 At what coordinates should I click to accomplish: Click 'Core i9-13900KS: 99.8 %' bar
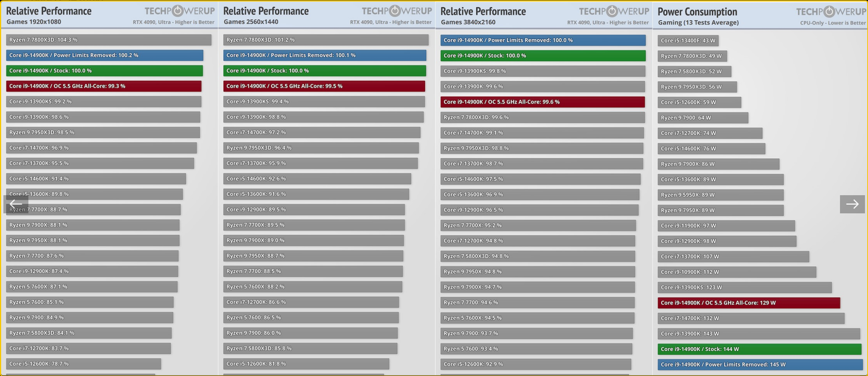[543, 71]
